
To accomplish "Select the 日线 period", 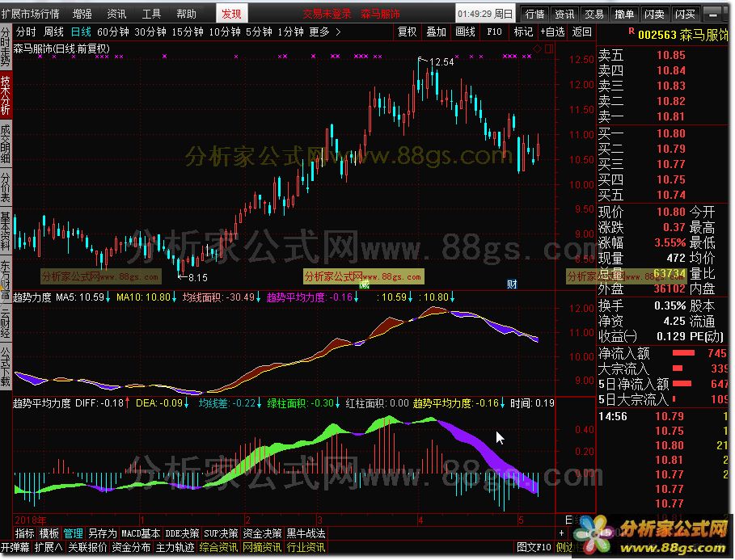I will tap(81, 32).
